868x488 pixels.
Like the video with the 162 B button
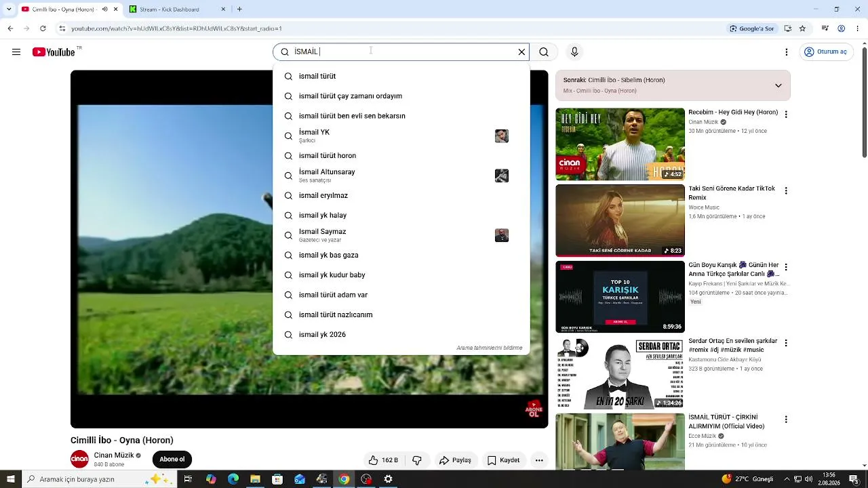(x=383, y=460)
